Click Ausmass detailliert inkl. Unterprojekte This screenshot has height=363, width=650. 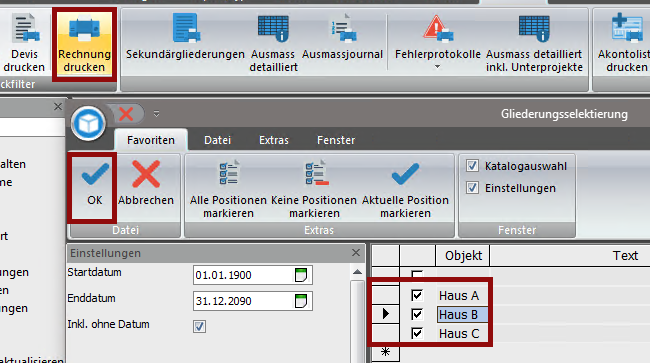click(534, 42)
